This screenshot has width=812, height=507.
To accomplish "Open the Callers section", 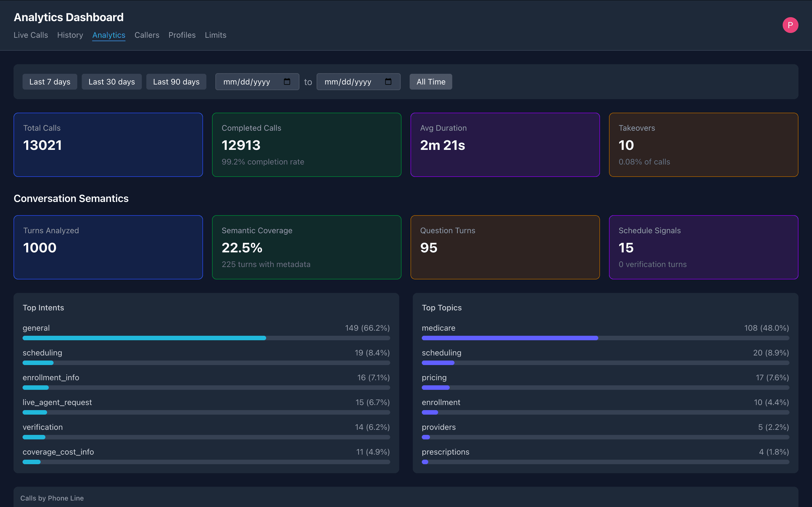I will coord(147,35).
